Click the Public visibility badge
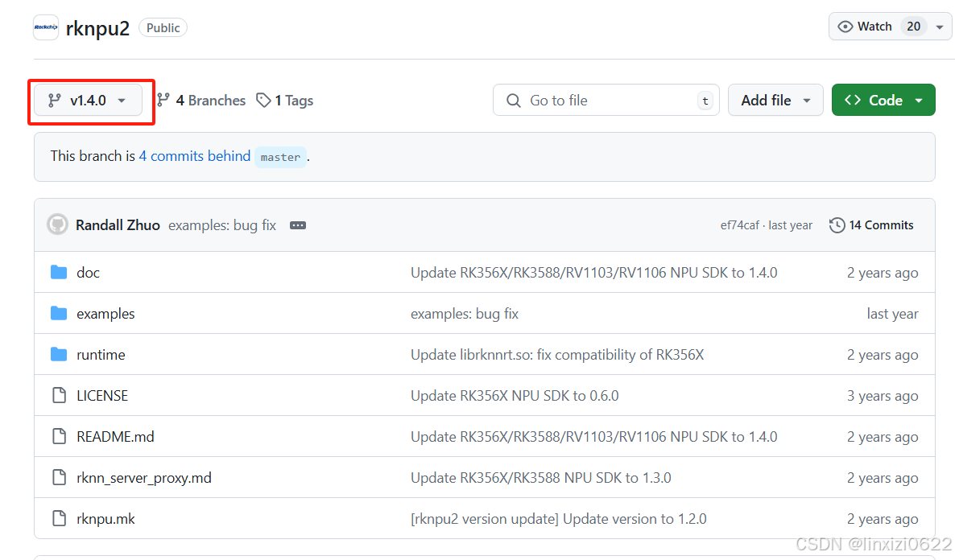955x560 pixels. click(x=163, y=28)
